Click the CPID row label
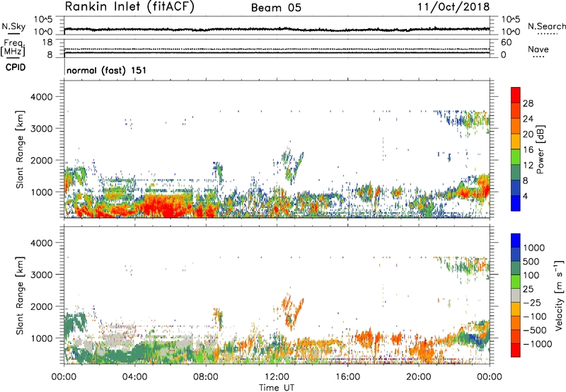The image size is (566, 392). (16, 67)
